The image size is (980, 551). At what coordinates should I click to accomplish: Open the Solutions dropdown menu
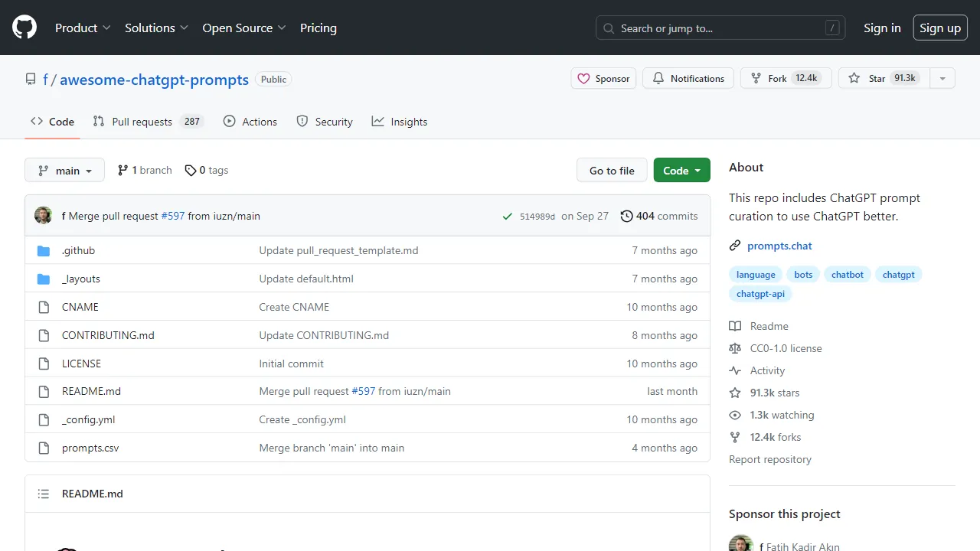click(x=156, y=28)
